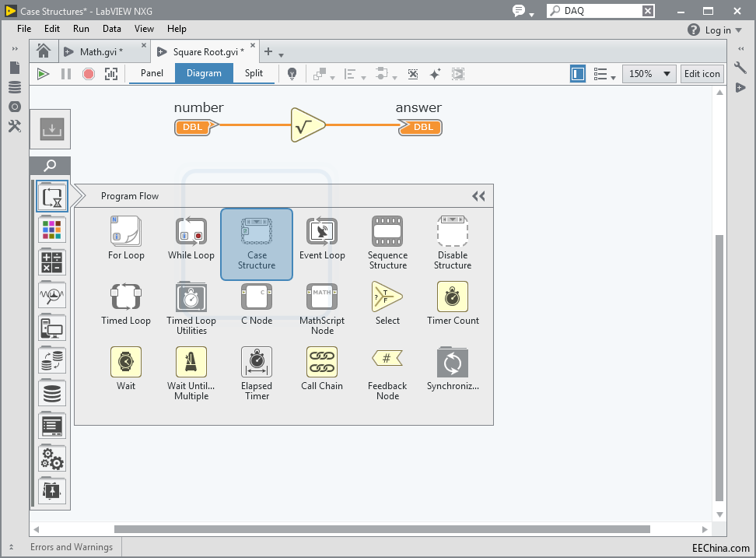Click the Run arrow button

click(x=43, y=74)
